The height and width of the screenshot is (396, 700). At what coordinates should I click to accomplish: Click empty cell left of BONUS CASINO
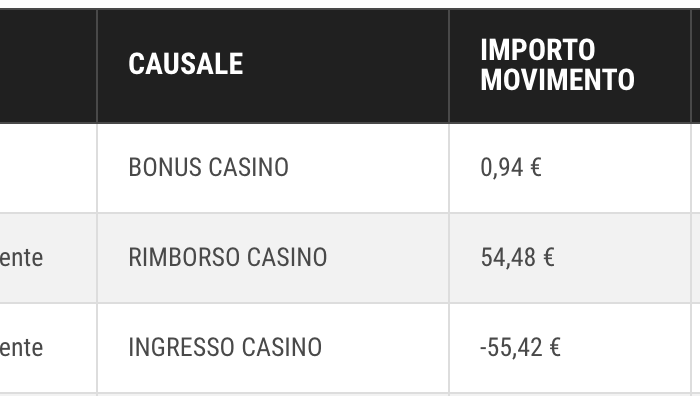point(48,168)
